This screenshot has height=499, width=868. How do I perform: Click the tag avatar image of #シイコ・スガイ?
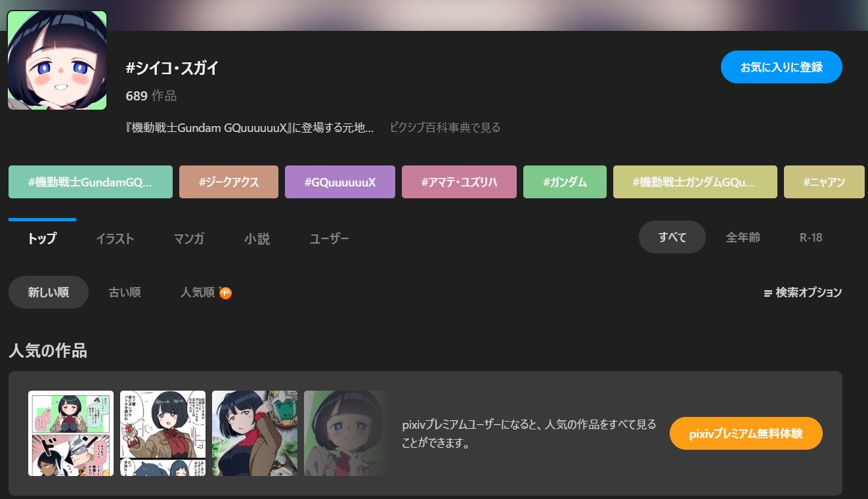(57, 60)
